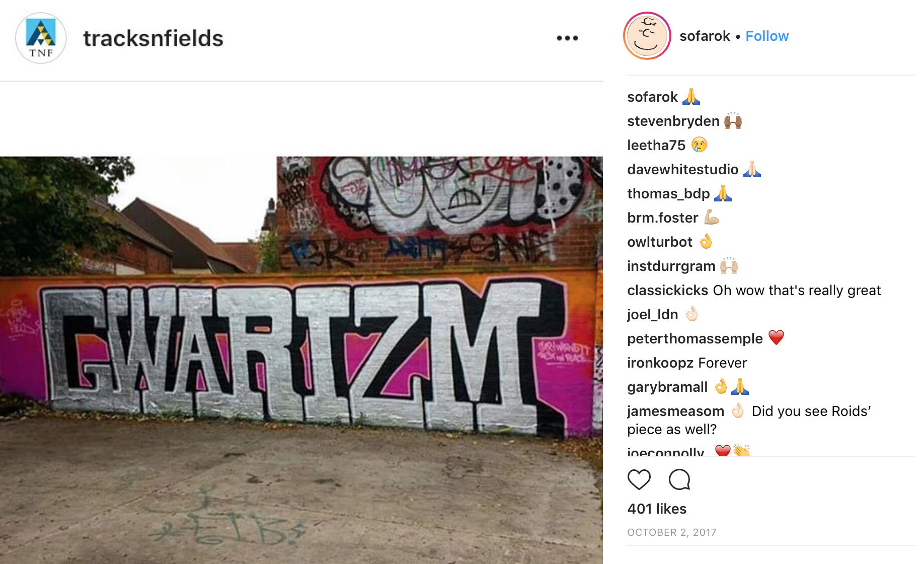
Task: Open stevenbryden commenter profile
Action: 673,121
